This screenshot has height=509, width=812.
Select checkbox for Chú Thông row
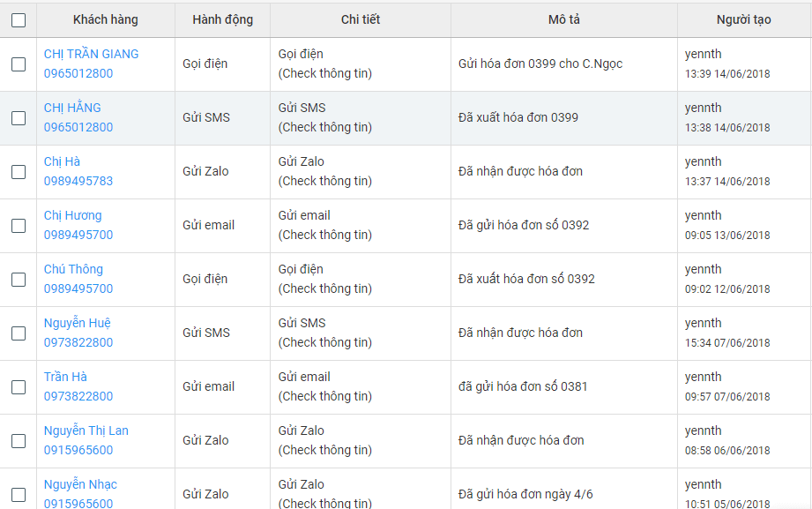(x=19, y=280)
